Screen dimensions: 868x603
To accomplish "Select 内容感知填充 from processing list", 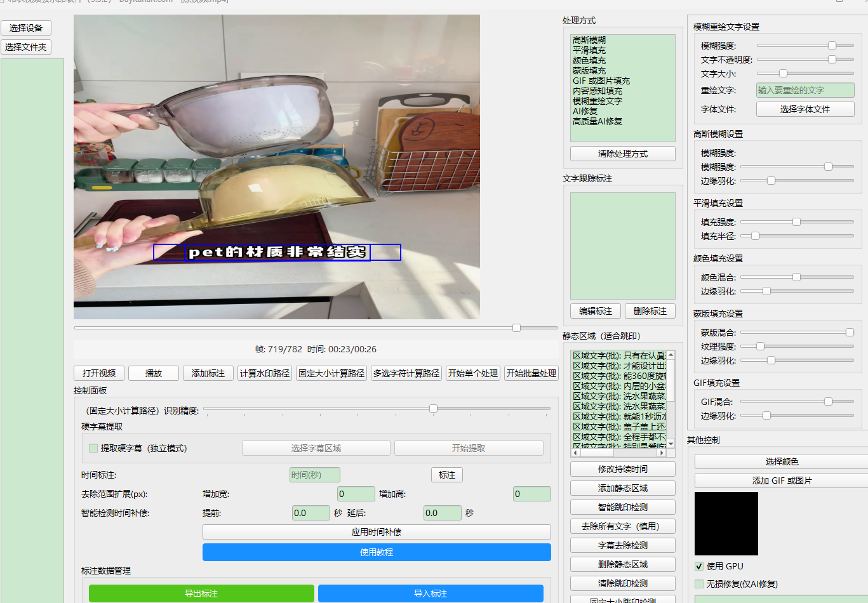I will [597, 91].
